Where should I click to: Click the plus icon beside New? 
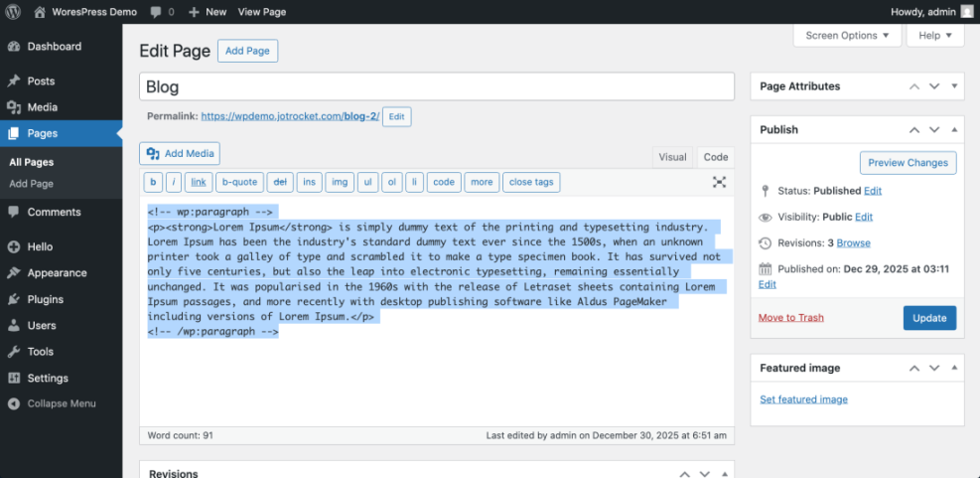tap(194, 12)
